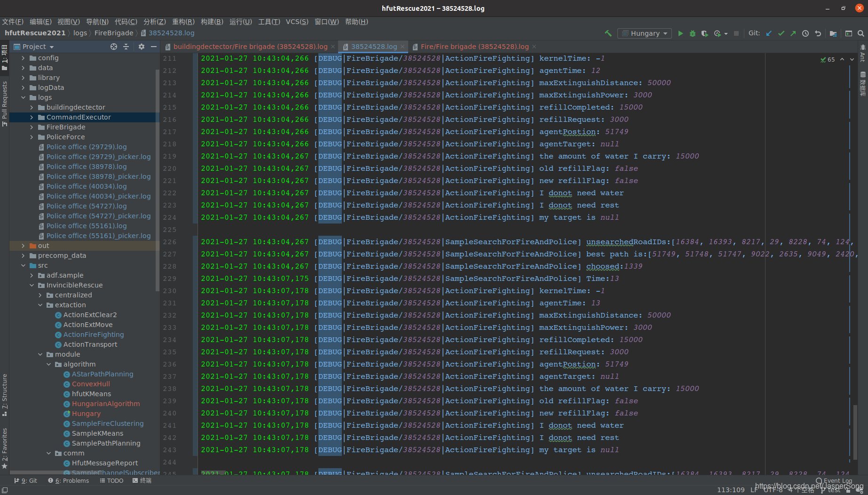Rollback changes with the undo arrow

818,33
